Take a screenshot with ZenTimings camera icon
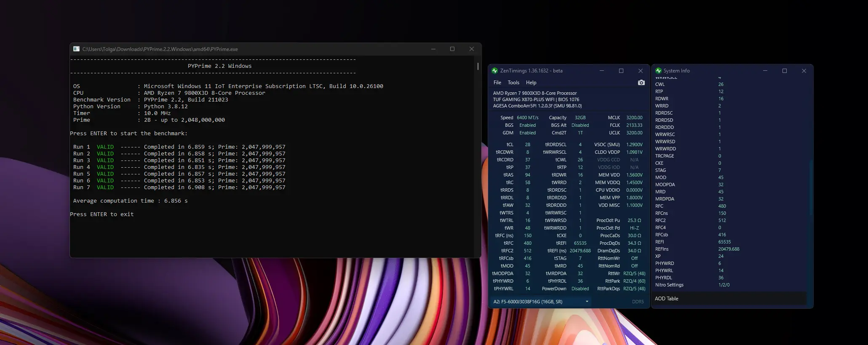This screenshot has width=868, height=345. [x=641, y=83]
